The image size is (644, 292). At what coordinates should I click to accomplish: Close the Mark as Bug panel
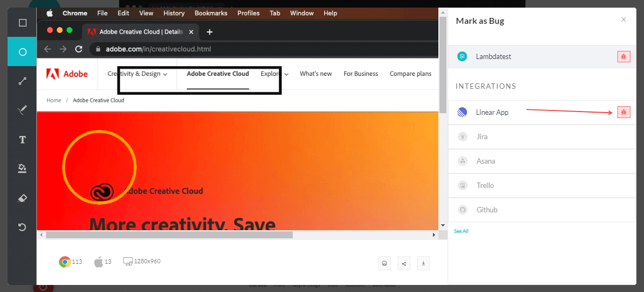pos(623,20)
